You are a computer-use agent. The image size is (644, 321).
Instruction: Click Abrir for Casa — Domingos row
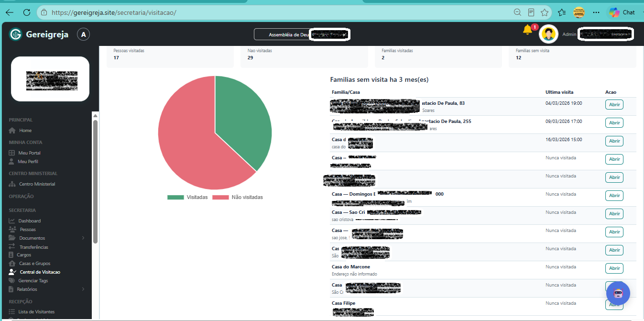tap(614, 196)
